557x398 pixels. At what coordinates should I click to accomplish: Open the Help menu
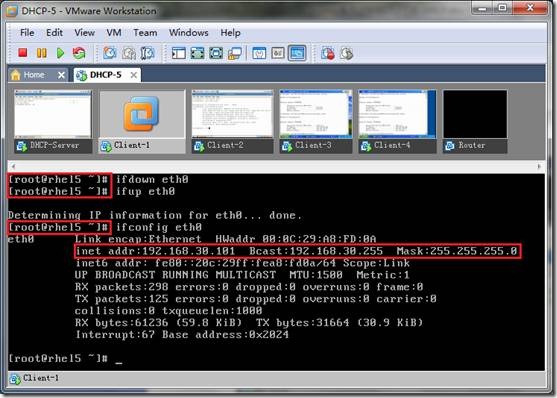point(231,33)
